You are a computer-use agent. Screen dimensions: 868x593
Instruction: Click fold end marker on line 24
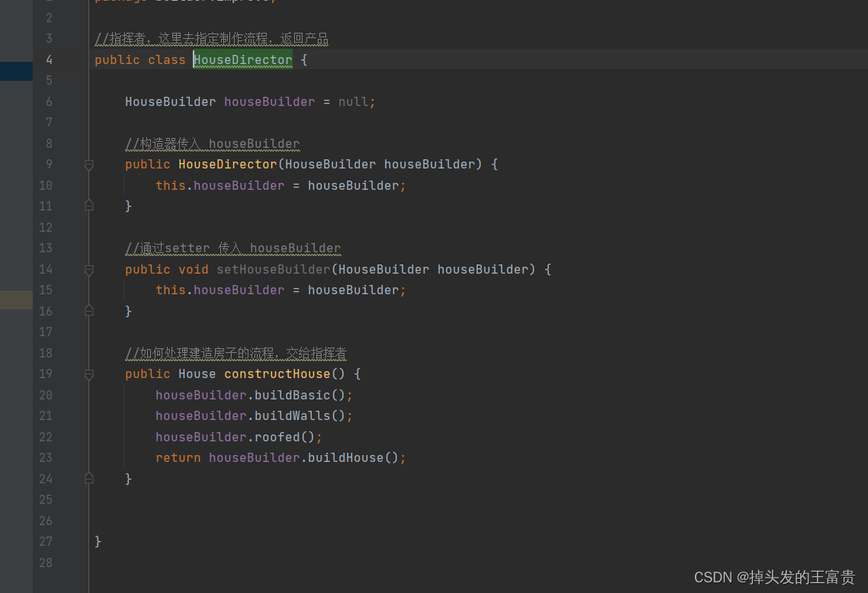coord(88,478)
